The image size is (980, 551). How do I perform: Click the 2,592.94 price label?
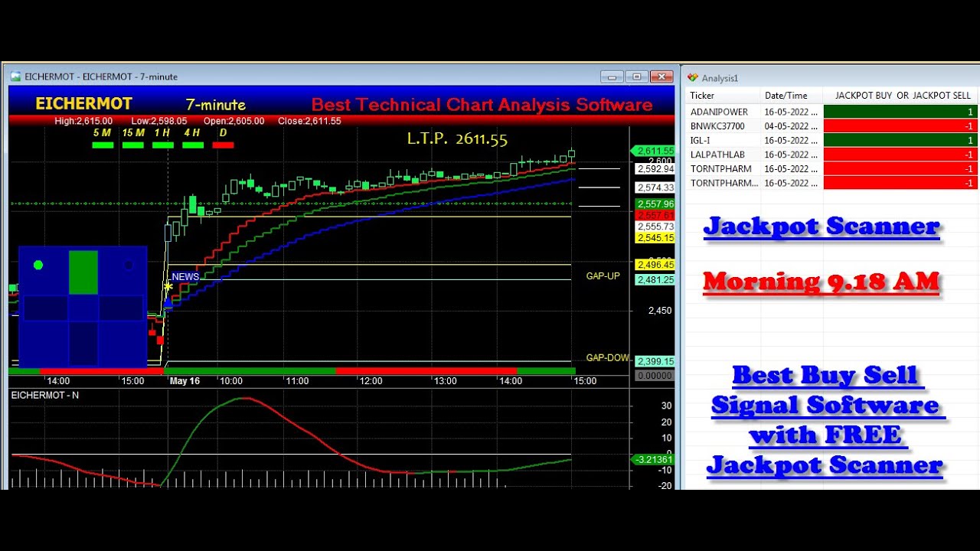click(655, 169)
